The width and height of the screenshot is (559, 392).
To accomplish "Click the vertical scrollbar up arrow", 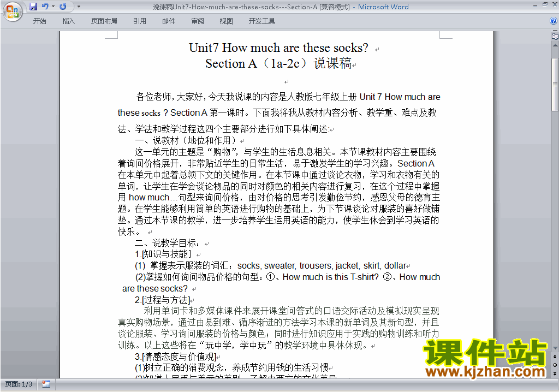I will 555,46.
